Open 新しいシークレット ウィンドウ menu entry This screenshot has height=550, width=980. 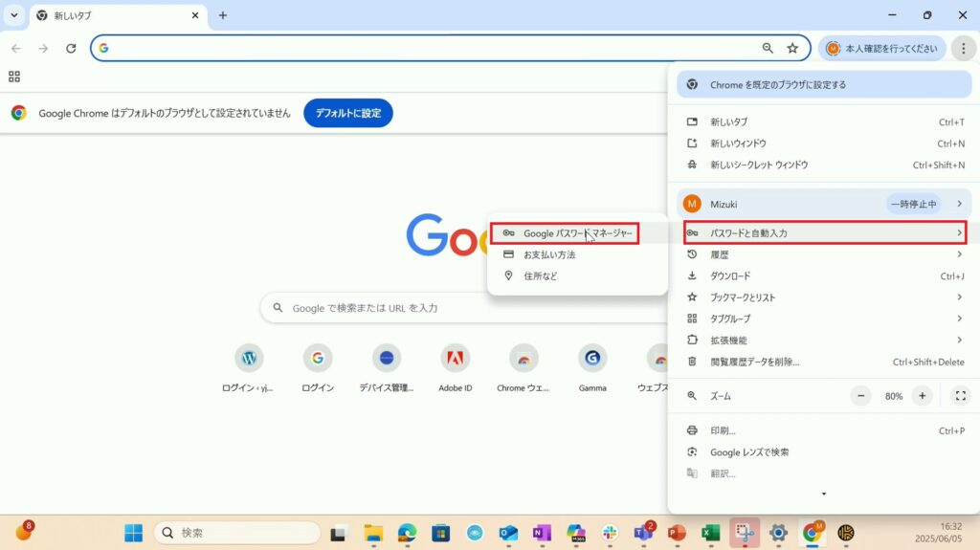click(824, 165)
